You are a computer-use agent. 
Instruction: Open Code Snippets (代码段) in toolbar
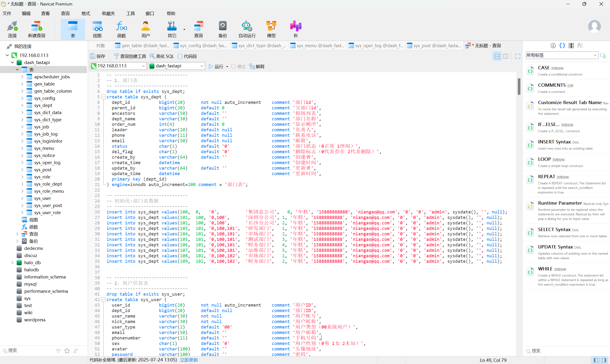pyautogui.click(x=187, y=56)
